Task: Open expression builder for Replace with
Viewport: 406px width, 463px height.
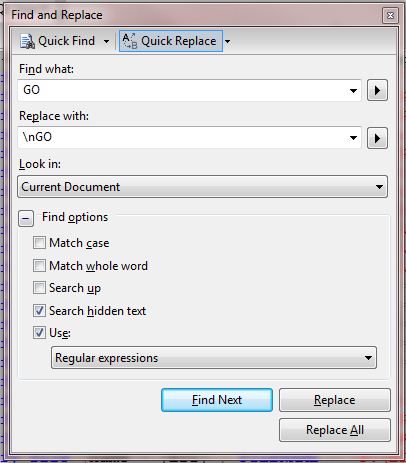Action: (377, 138)
